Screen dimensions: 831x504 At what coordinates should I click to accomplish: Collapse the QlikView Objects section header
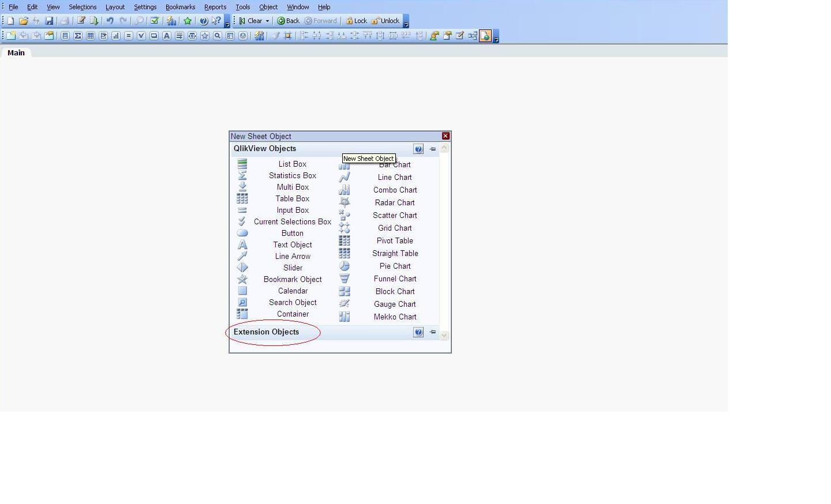(x=265, y=149)
